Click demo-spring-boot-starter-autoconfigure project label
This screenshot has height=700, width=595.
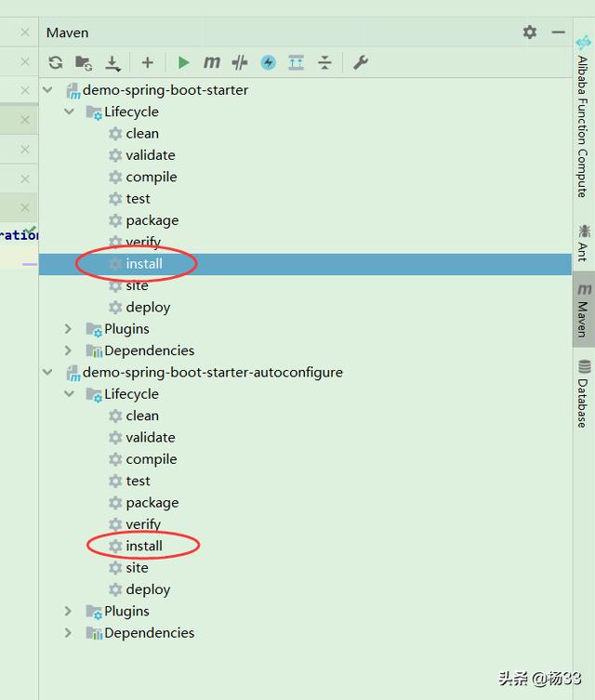pyautogui.click(x=213, y=372)
